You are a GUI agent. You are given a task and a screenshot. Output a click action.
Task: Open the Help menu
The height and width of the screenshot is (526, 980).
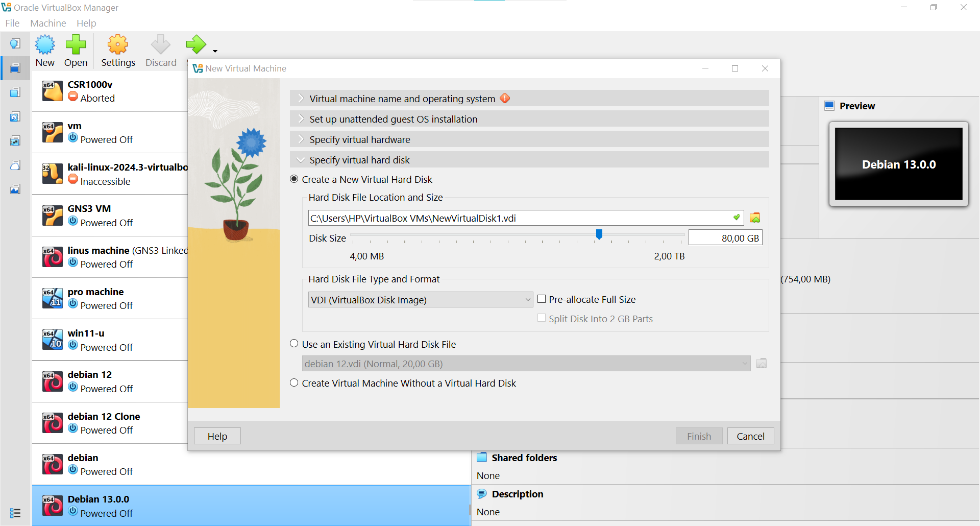tap(86, 23)
